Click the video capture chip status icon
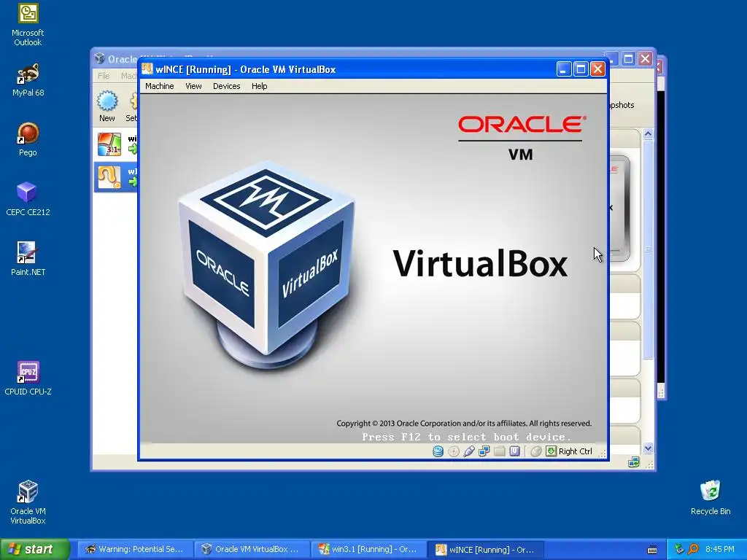The height and width of the screenshot is (560, 747). pos(514,451)
